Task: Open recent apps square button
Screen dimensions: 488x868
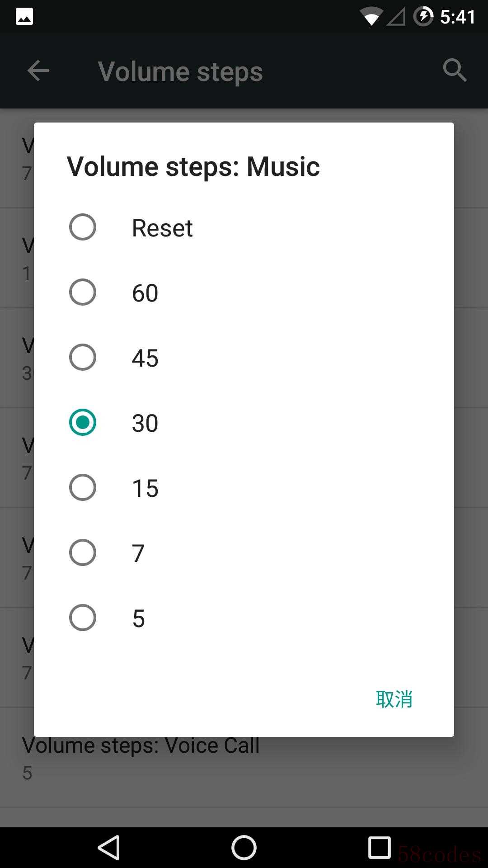Action: [379, 847]
